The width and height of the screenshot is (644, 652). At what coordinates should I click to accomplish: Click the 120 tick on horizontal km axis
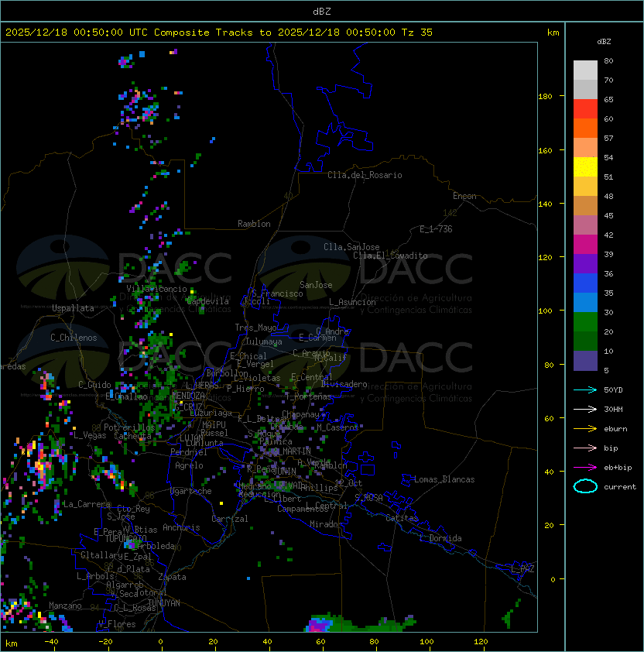coord(481,642)
